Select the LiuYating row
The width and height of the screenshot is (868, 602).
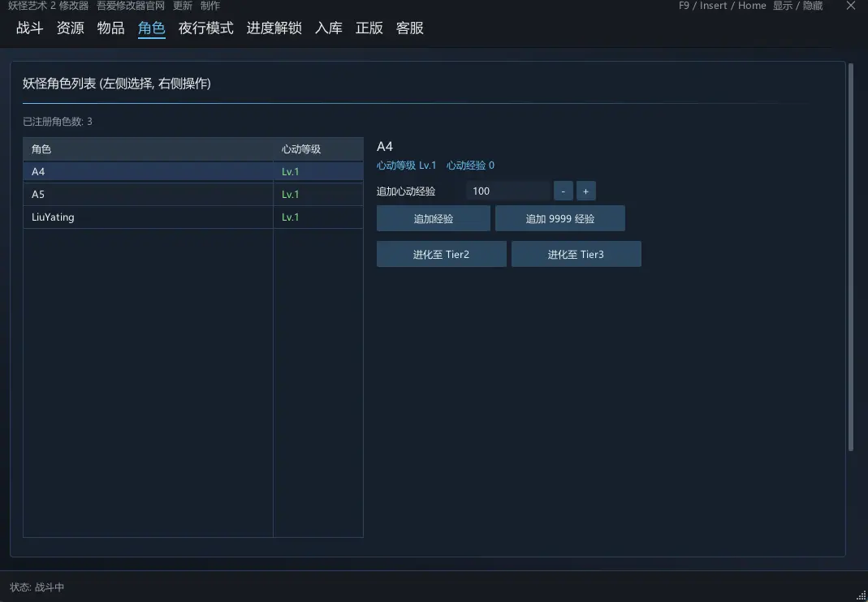click(192, 217)
